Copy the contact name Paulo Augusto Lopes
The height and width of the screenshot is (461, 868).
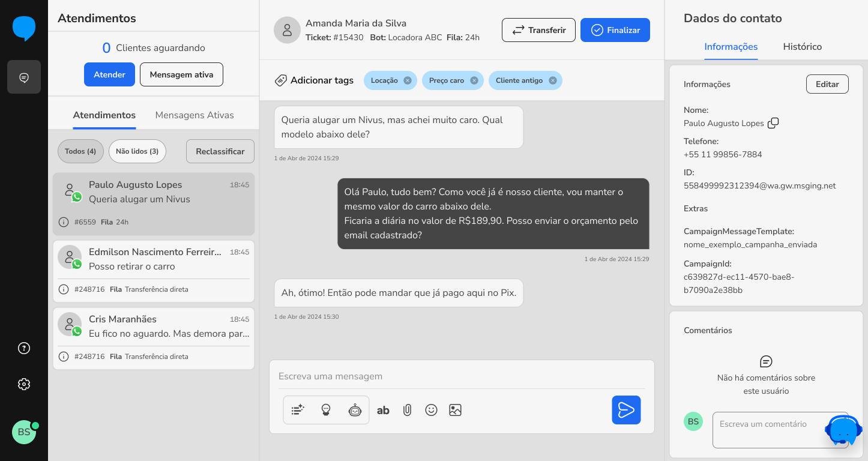(x=773, y=123)
